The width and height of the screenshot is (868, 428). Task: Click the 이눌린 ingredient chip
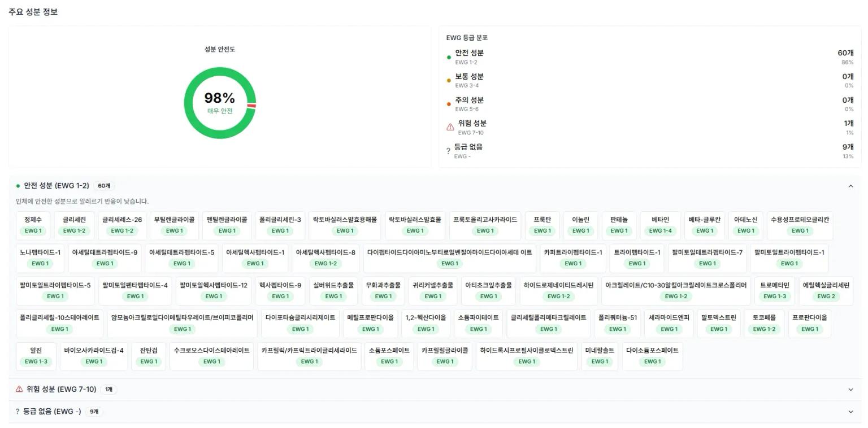580,225
